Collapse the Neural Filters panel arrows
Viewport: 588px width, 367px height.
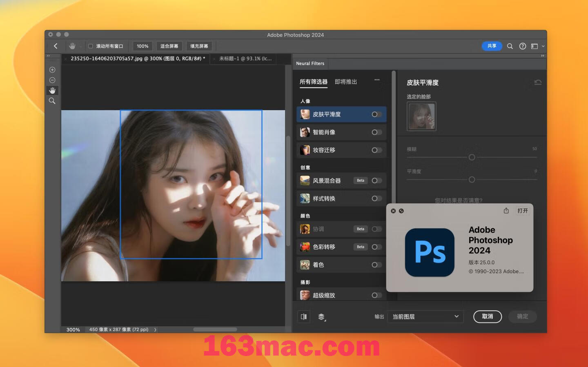(543, 56)
